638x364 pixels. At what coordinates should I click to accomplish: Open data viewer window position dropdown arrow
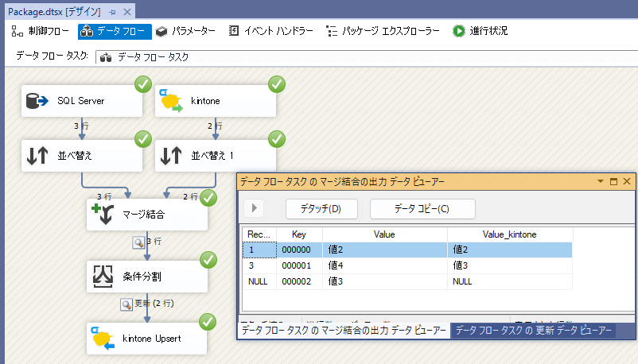click(601, 182)
